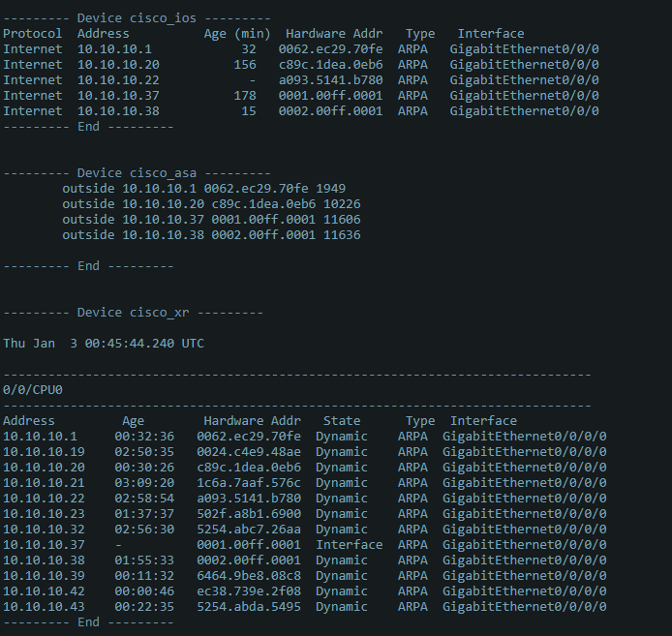Viewport: 672px width, 636px height.
Task: Click the "Protocol" column header
Action: 32,33
